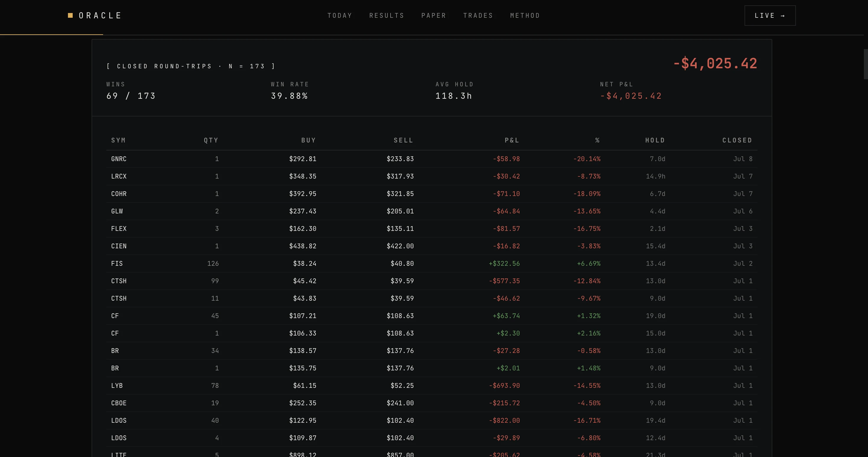This screenshot has width=868, height=457.
Task: Open the TRADES nav tab
Action: click(478, 15)
